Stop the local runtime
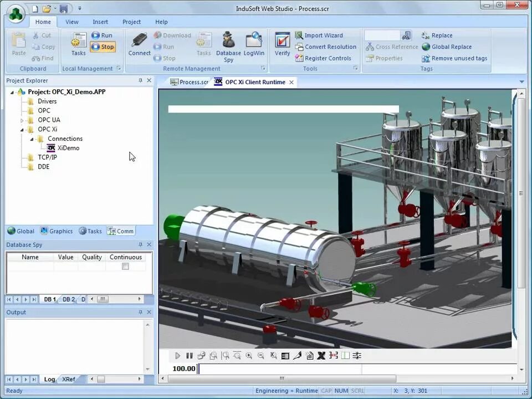Screen dimensions: 532x399 click(x=103, y=47)
